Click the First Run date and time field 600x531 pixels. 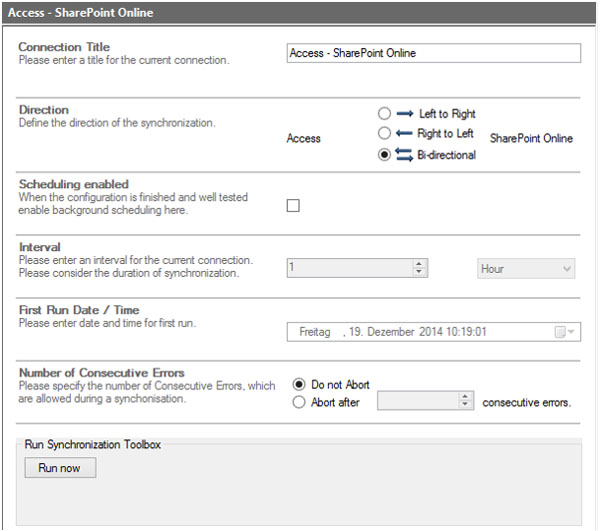point(420,332)
